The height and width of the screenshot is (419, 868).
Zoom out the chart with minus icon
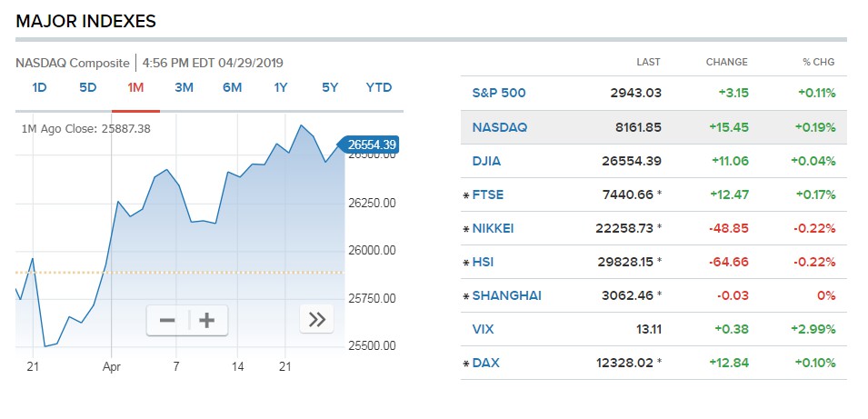tap(167, 320)
